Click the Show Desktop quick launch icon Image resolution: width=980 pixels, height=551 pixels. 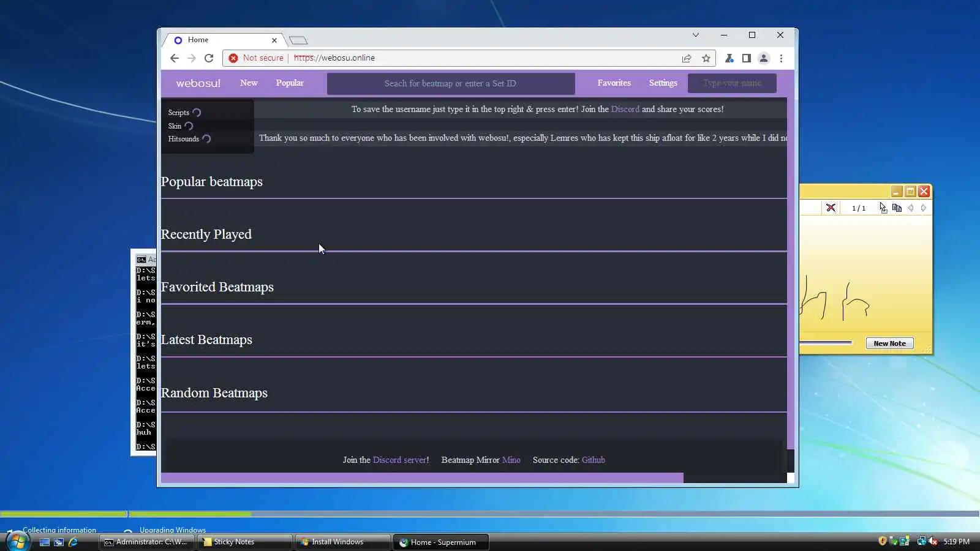[x=44, y=542]
